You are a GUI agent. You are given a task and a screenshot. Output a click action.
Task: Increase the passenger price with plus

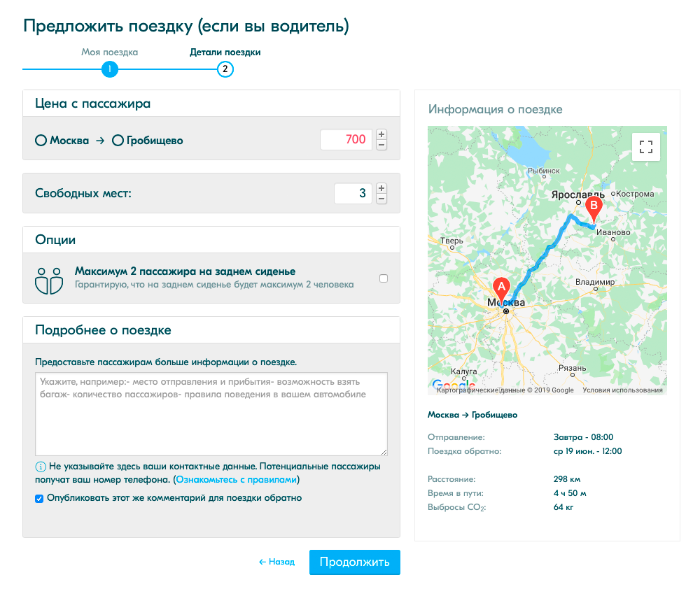coord(381,134)
